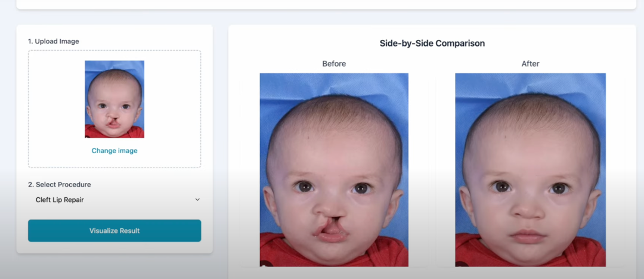Click the '2. Select Procedure' step label
644x279 pixels.
[60, 184]
